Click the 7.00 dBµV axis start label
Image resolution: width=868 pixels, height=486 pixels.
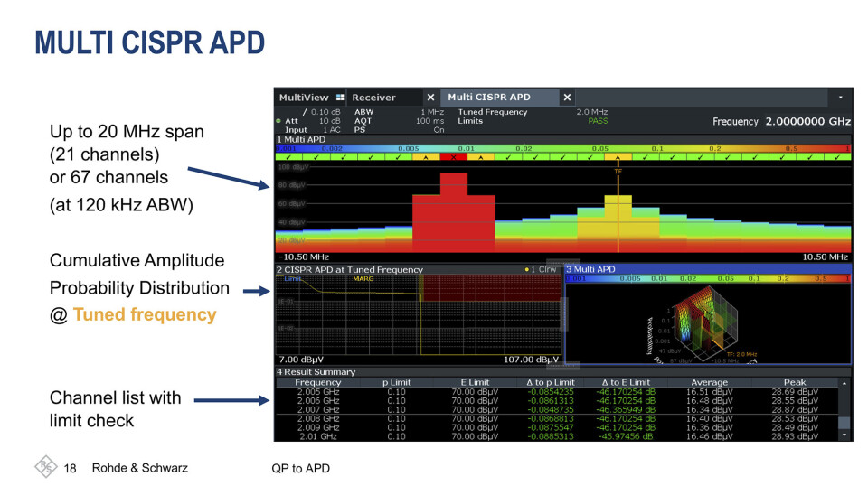tap(300, 360)
